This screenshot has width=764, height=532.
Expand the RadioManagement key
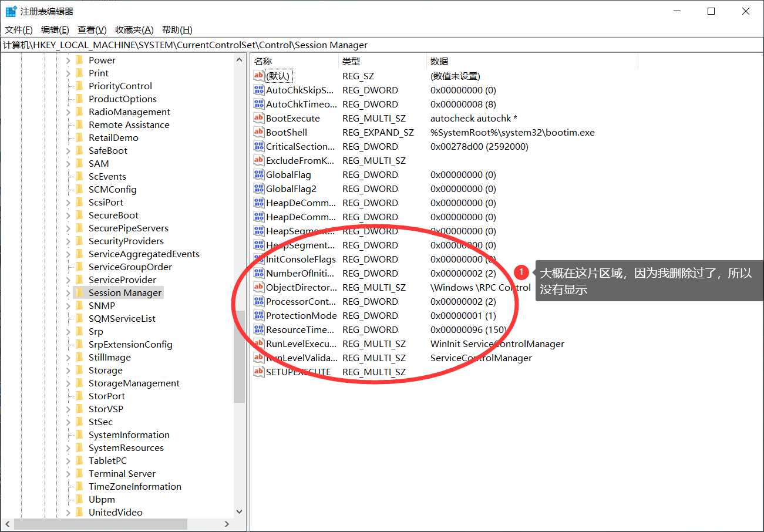[68, 112]
